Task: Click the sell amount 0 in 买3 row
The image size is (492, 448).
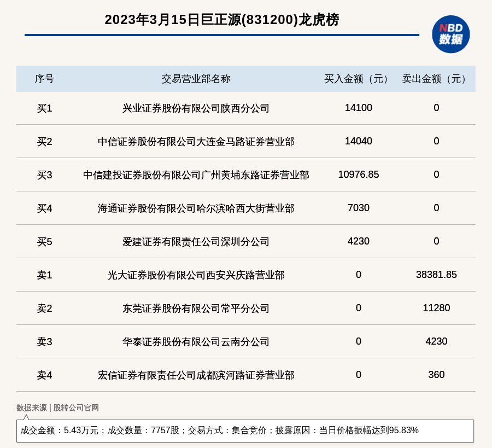Action: pos(436,174)
